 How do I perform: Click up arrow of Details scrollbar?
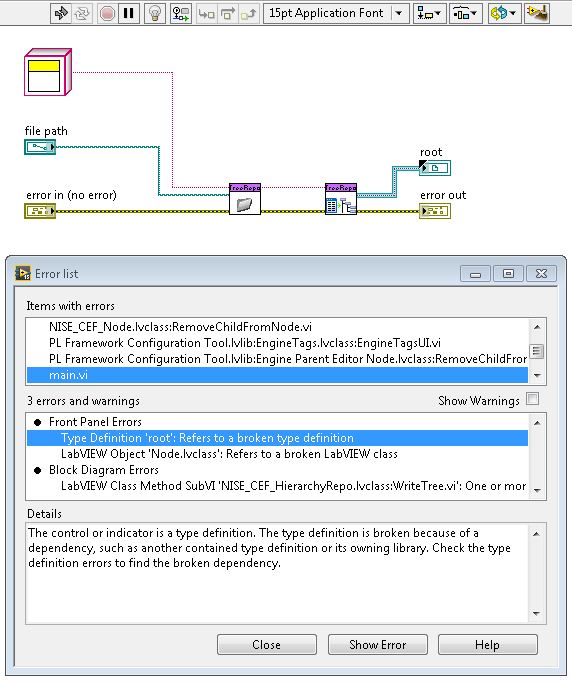tap(537, 534)
